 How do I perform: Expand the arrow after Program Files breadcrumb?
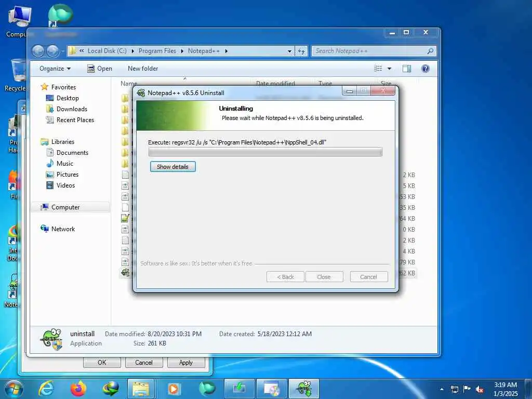coord(182,51)
